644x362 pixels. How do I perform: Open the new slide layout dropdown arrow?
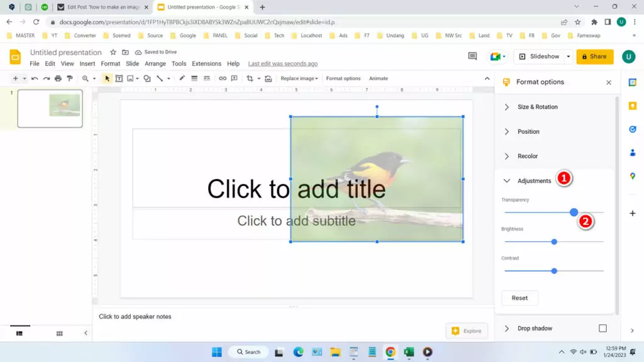point(25,79)
